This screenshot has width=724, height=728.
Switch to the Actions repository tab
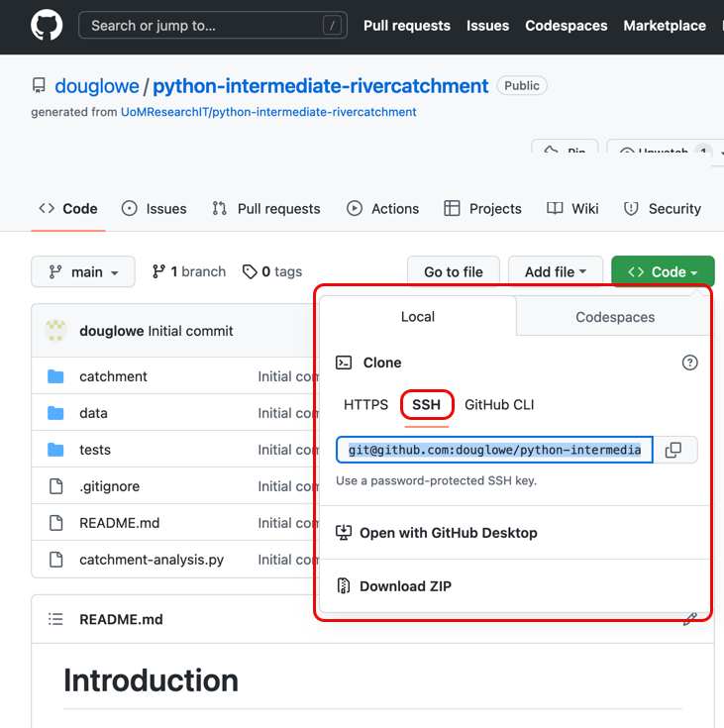click(x=382, y=209)
